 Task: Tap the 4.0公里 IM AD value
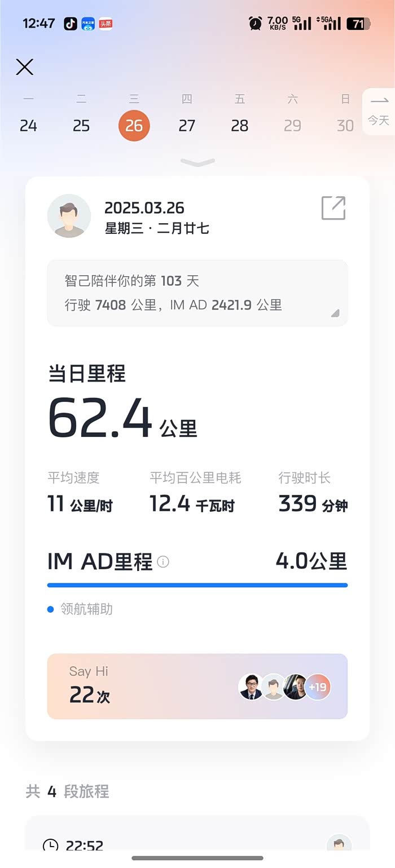[311, 561]
